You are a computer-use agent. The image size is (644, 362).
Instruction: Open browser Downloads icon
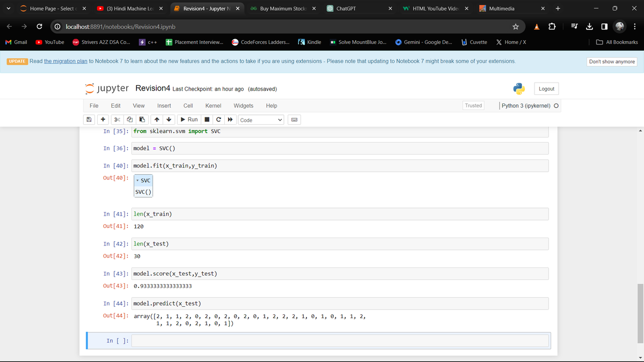click(589, 27)
